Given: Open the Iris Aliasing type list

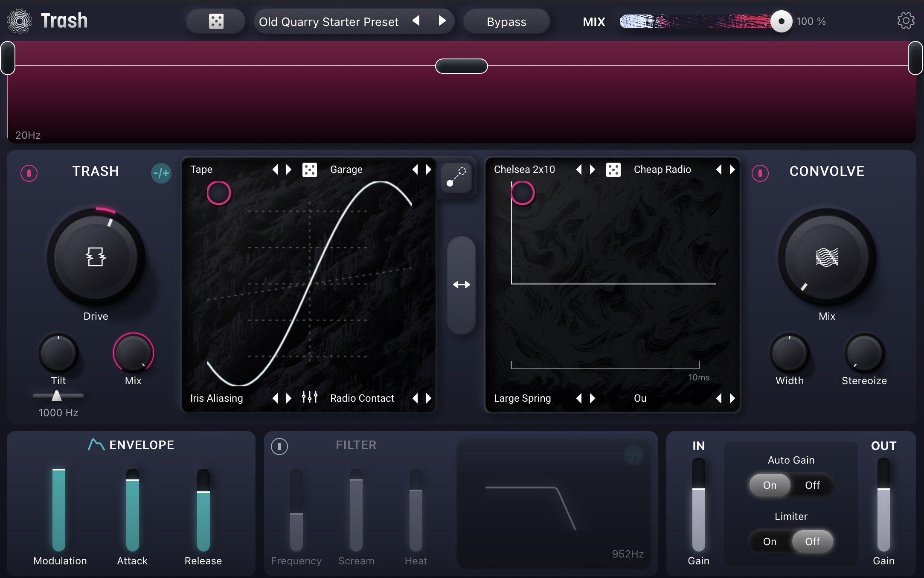Looking at the screenshot, I should click(x=217, y=398).
